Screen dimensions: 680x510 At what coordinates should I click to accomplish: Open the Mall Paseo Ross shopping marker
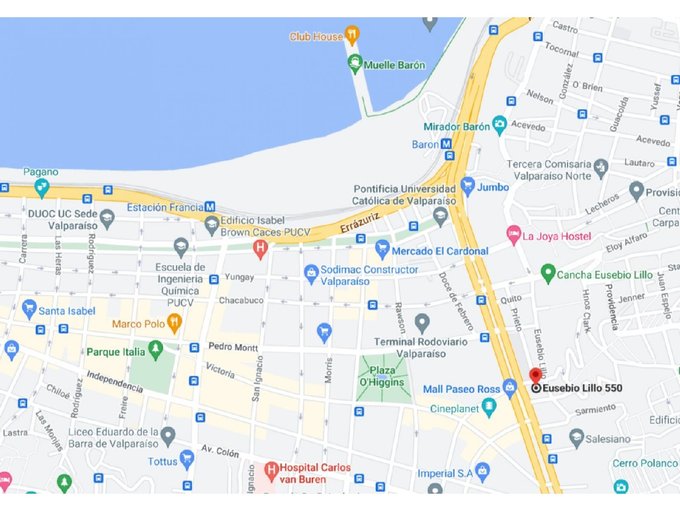(510, 388)
